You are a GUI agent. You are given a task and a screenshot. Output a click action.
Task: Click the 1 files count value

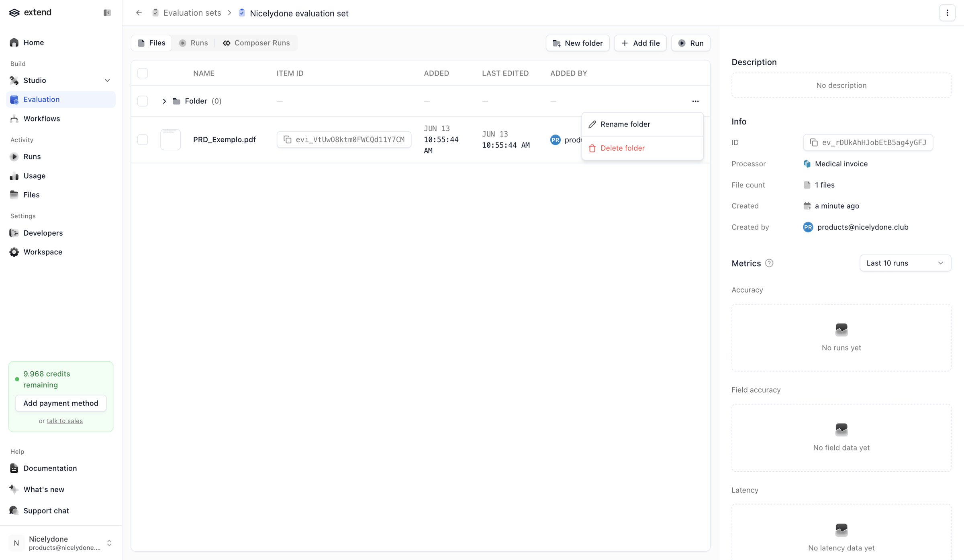pos(825,185)
